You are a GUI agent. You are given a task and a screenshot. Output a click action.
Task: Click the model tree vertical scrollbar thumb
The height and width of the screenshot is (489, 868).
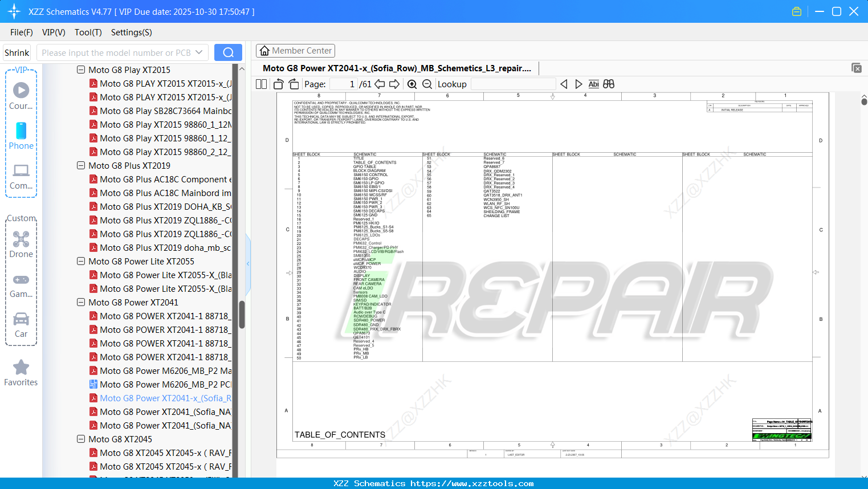pyautogui.click(x=242, y=315)
